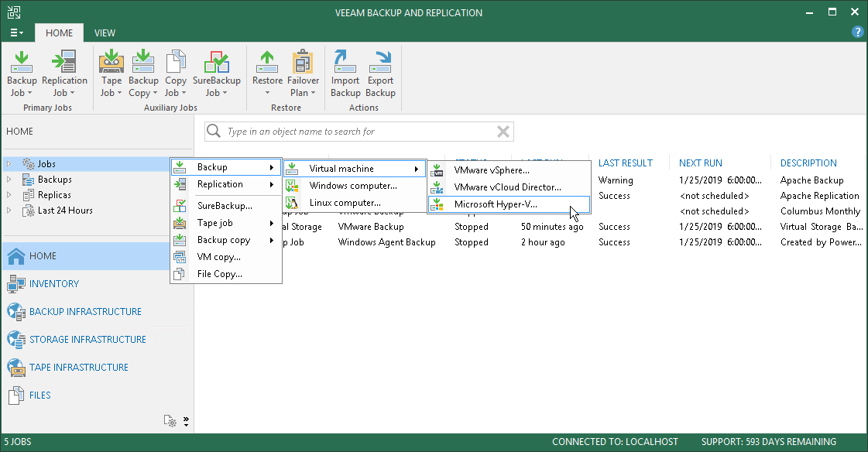Viewport: 868px width, 452px height.
Task: Click the 50 minutes ago cell
Action: (552, 227)
